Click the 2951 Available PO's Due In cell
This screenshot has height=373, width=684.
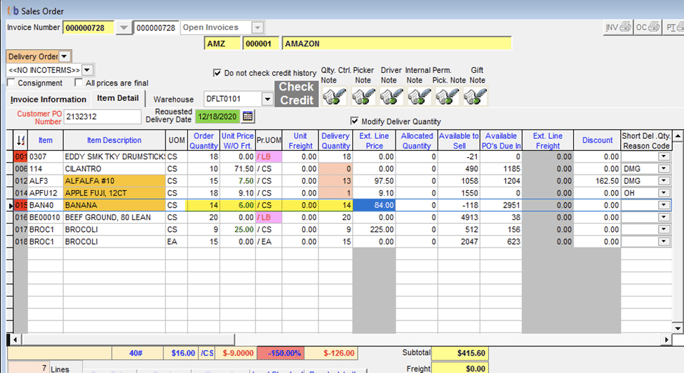tap(501, 205)
